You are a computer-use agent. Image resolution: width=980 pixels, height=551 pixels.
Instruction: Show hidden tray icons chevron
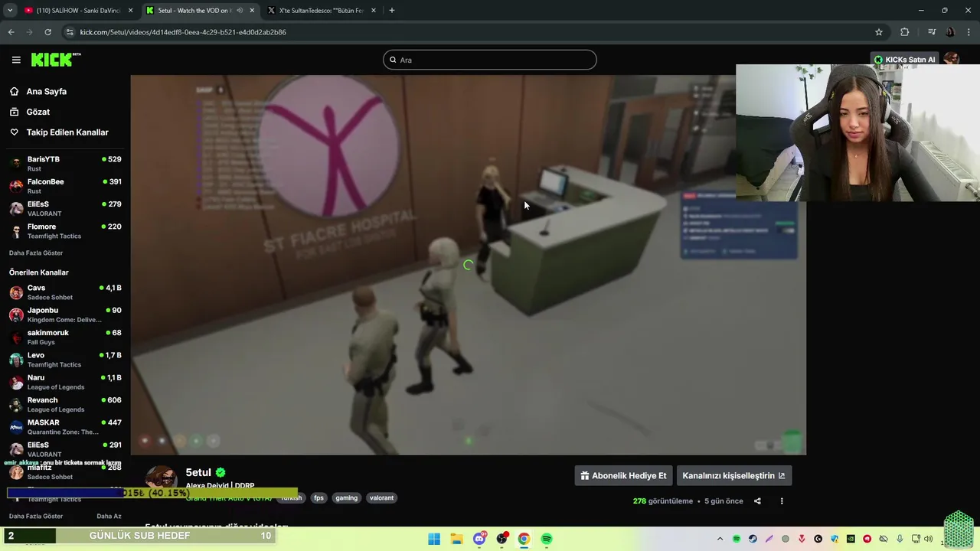click(720, 539)
